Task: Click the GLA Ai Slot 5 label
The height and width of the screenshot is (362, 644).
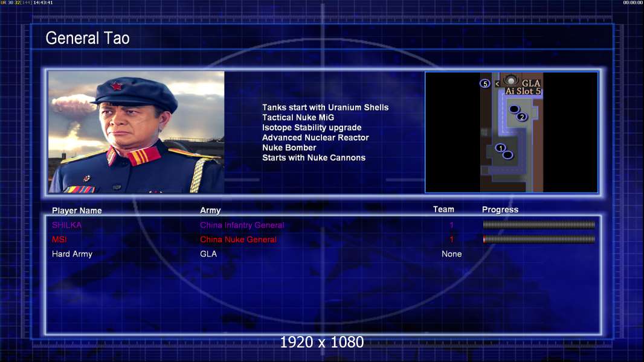Action: coord(523,87)
